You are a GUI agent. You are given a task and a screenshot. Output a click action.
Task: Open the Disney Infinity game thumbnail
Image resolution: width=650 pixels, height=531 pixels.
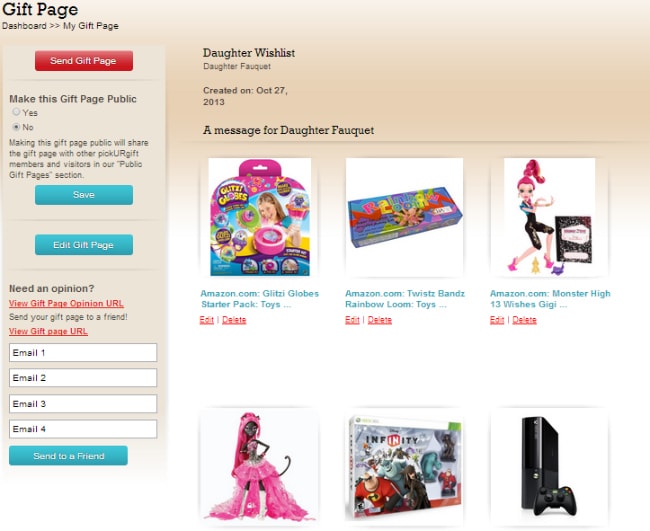[x=404, y=466]
